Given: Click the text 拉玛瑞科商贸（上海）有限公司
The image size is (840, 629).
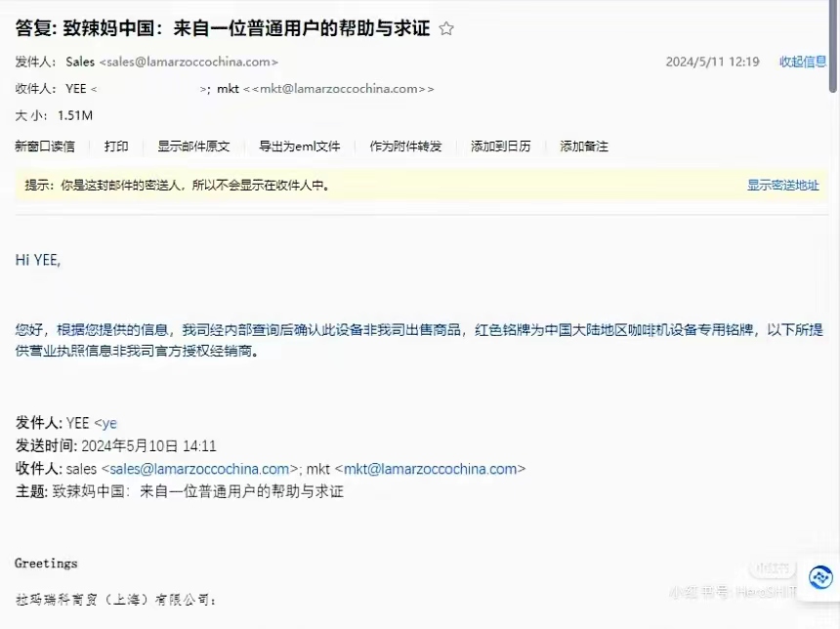Looking at the screenshot, I should 115,600.
